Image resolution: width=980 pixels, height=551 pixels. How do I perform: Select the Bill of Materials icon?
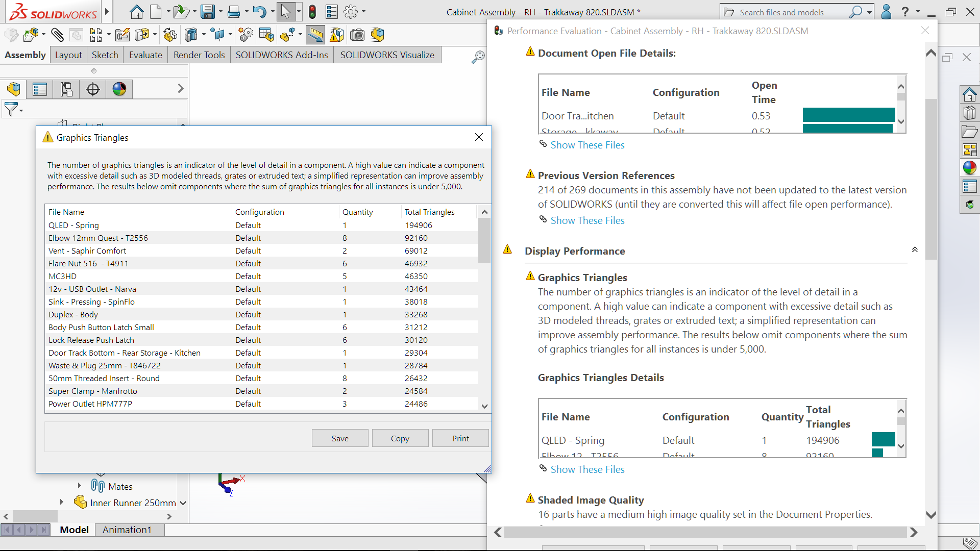coord(266,35)
